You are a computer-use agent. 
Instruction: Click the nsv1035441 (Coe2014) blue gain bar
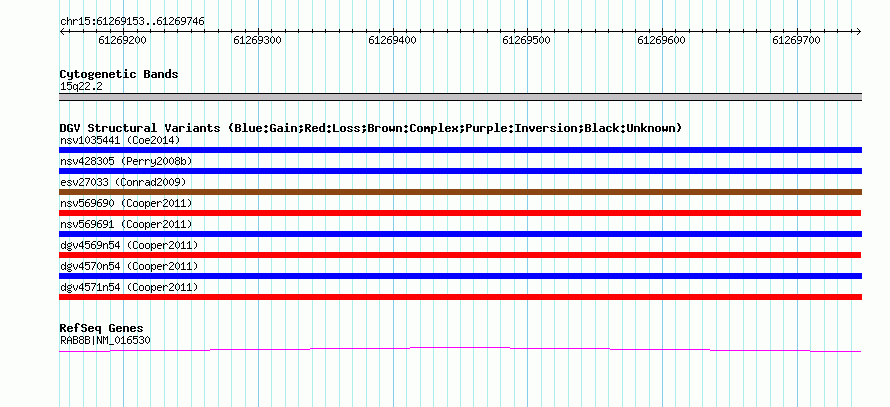point(460,150)
